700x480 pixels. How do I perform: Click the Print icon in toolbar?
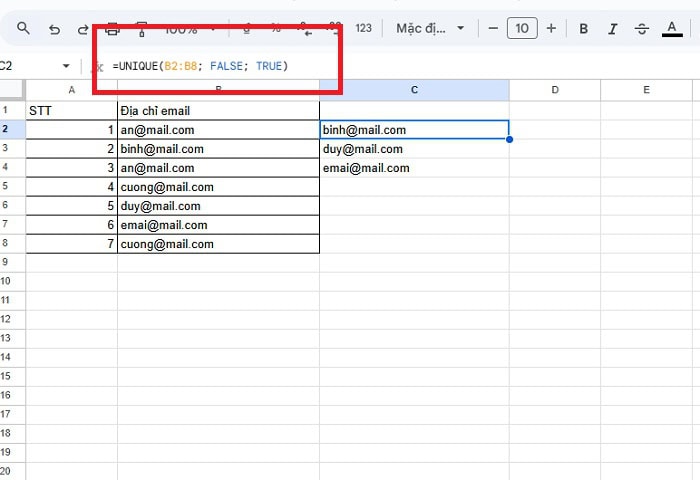click(112, 29)
